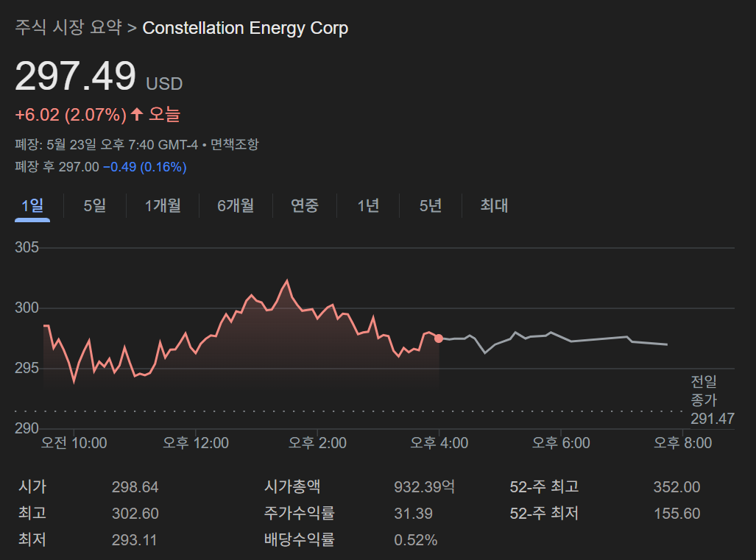Click the 오전 10:00 axis label
Viewport: 756px width, 560px height.
74,443
